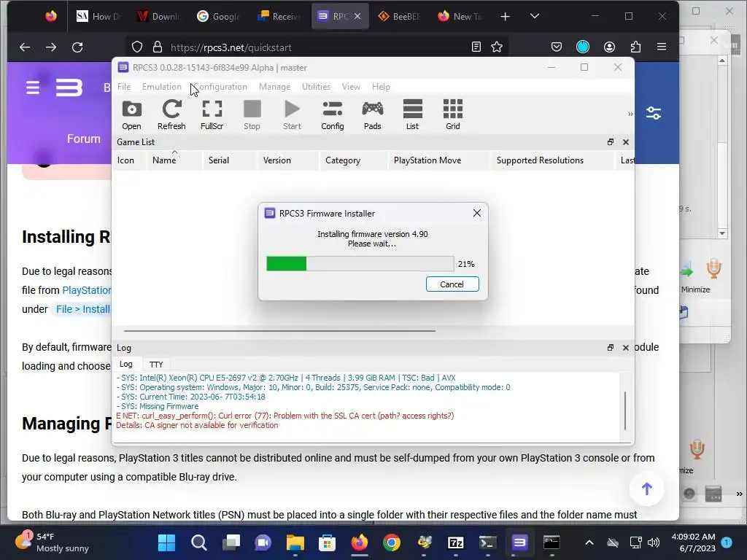Viewport: 747px width, 560px height.
Task: Open the Configuration menu
Action: [x=220, y=87]
